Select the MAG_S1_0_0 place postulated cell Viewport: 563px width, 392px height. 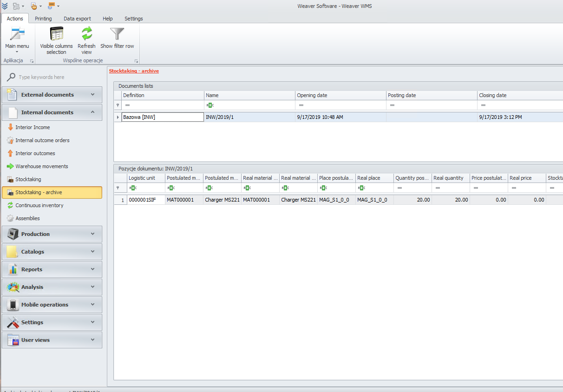[x=336, y=200]
